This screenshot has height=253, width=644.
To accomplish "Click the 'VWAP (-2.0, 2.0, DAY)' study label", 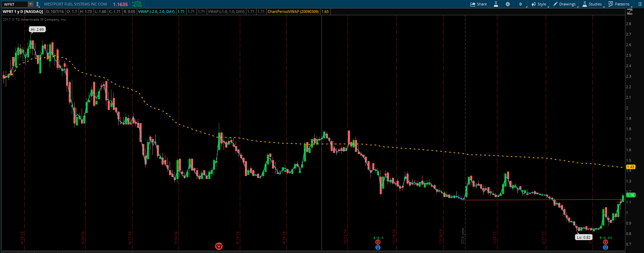I will tap(157, 12).
